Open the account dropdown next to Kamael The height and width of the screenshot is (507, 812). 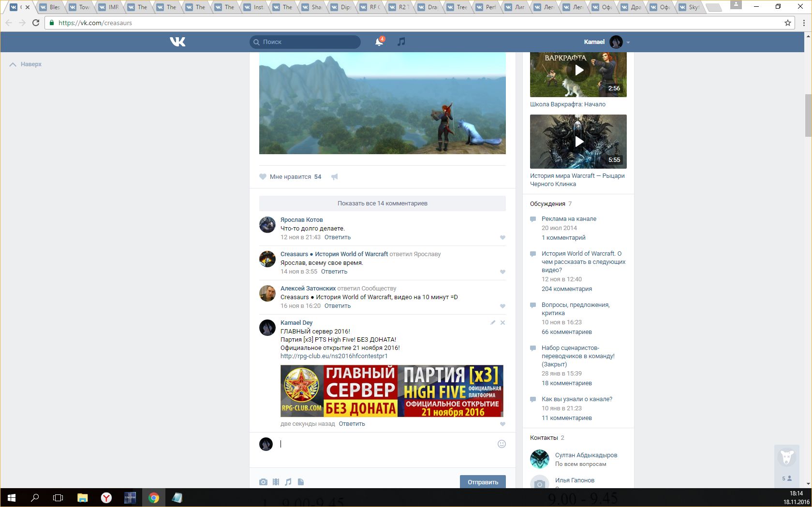click(628, 43)
